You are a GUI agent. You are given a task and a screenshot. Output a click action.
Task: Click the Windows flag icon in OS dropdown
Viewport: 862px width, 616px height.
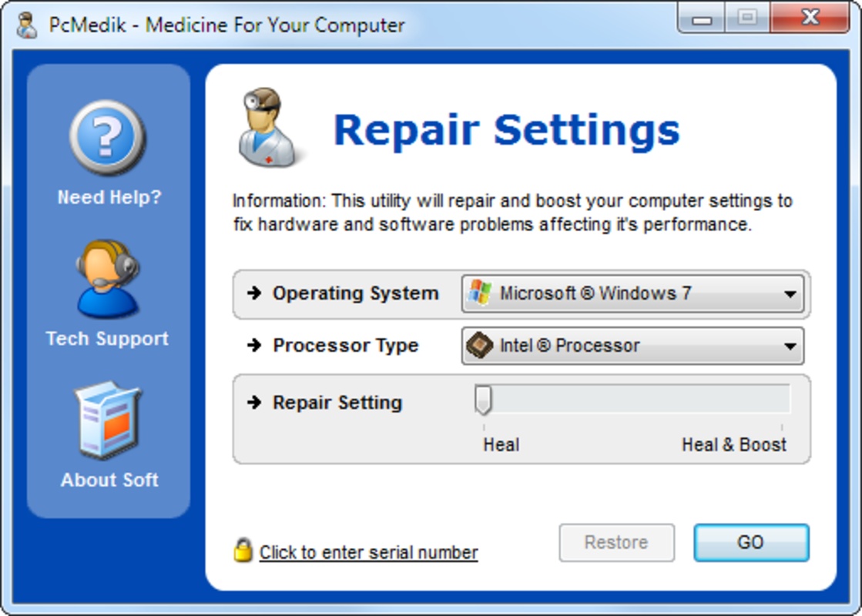point(479,293)
